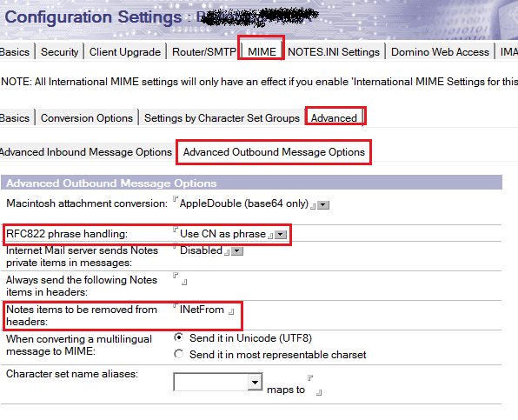518x420 pixels.
Task: Go to the Client Upgrade tab
Action: pos(125,52)
